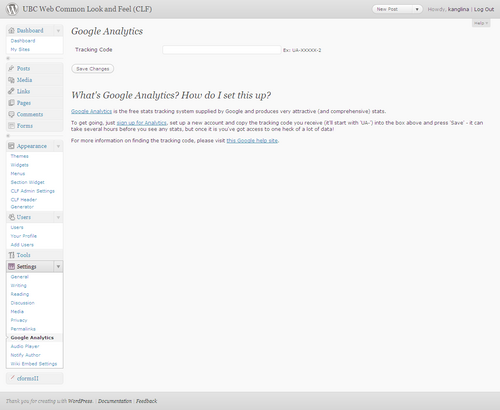The height and width of the screenshot is (410, 500).
Task: Click the Tracking Code input field
Action: (x=222, y=50)
